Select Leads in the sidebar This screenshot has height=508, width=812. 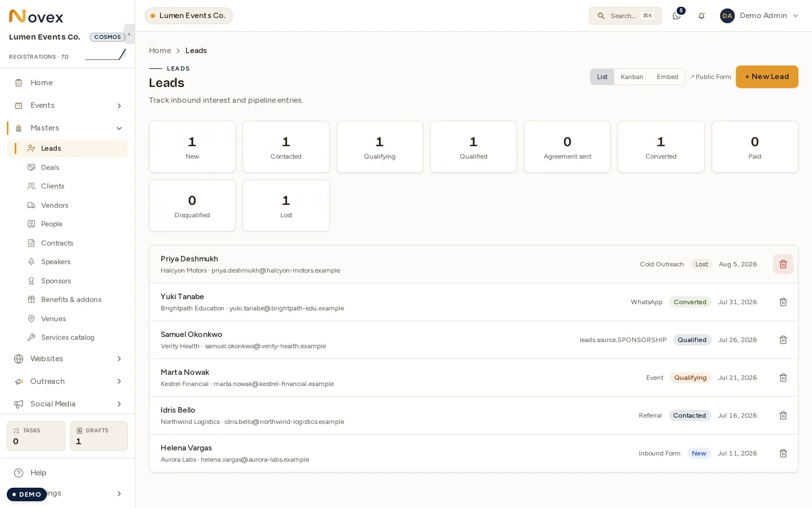pos(68,148)
